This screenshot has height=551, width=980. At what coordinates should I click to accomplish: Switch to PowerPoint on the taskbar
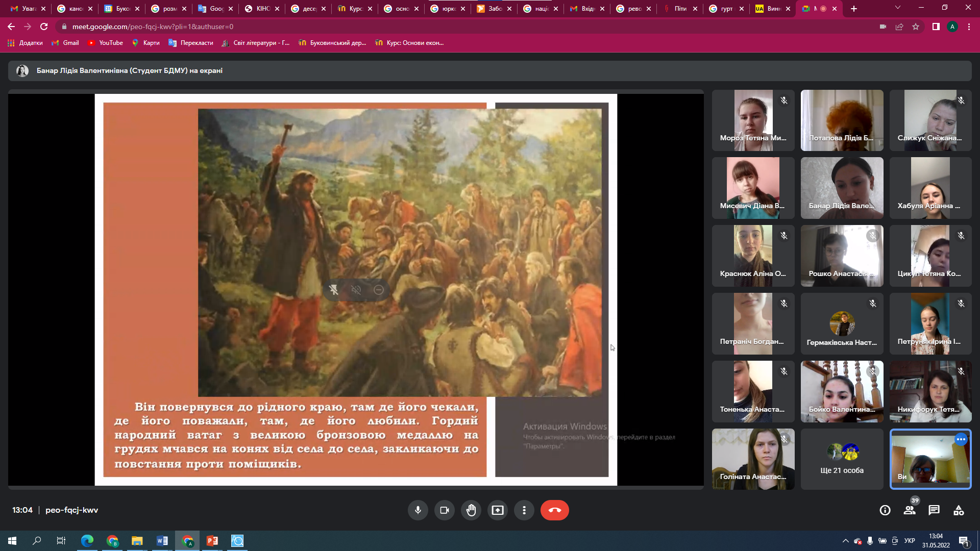[212, 540]
